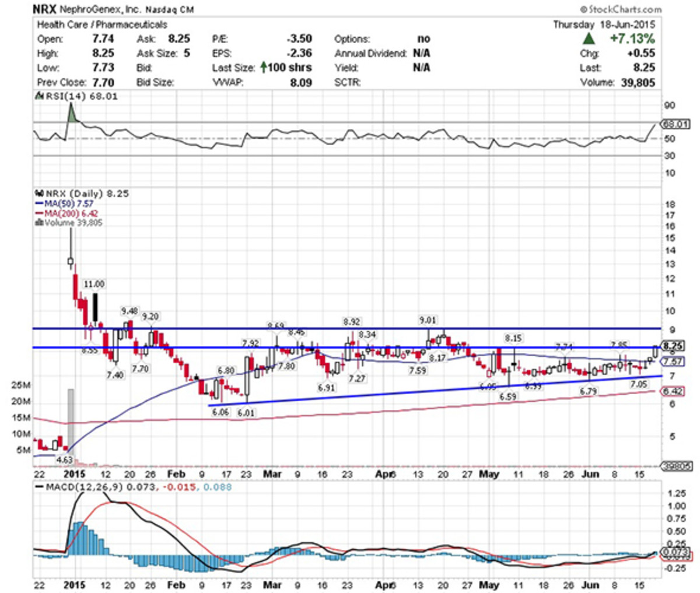Image resolution: width=700 pixels, height=593 pixels.
Task: Click the 8.92 March high annotation
Action: pyautogui.click(x=352, y=321)
